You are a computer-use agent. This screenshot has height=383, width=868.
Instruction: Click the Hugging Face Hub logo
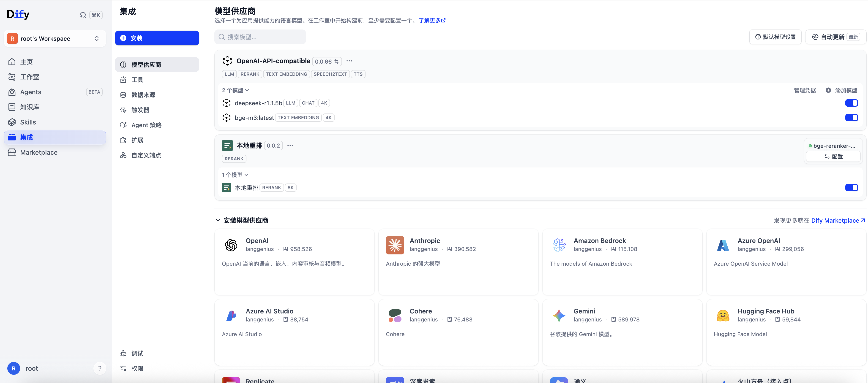pos(723,316)
